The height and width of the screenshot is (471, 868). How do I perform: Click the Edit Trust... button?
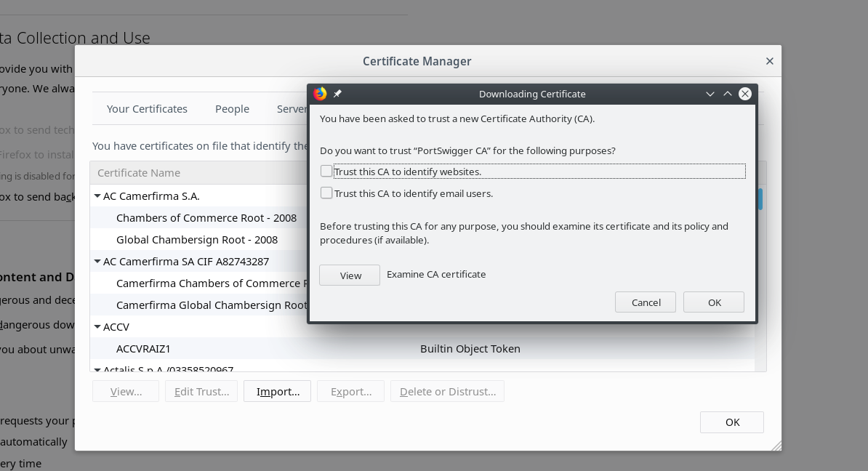click(x=201, y=391)
